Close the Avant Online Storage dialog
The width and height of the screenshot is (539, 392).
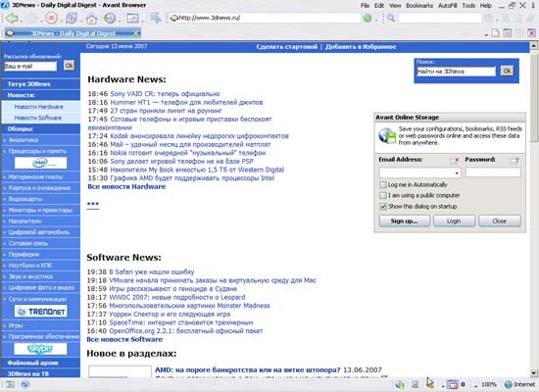pyautogui.click(x=499, y=221)
